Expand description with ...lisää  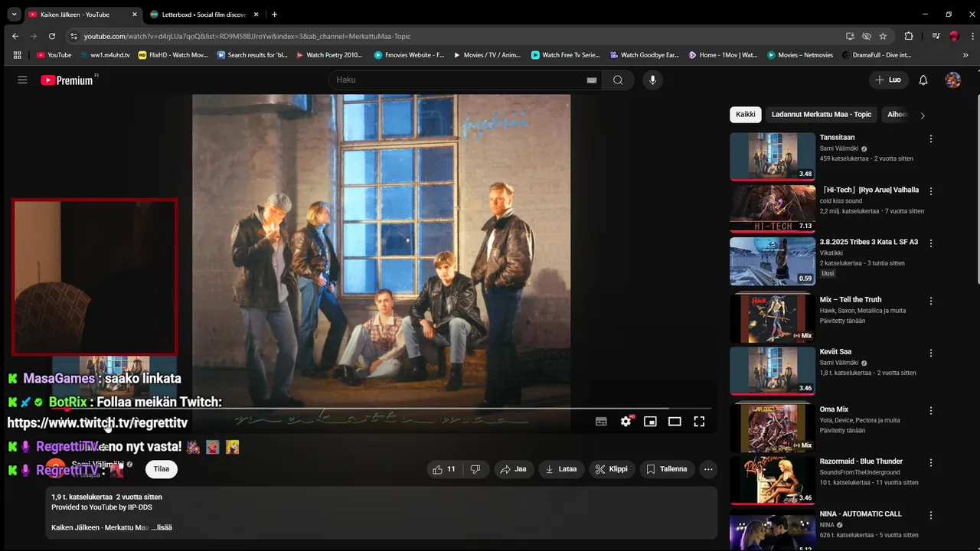click(162, 527)
